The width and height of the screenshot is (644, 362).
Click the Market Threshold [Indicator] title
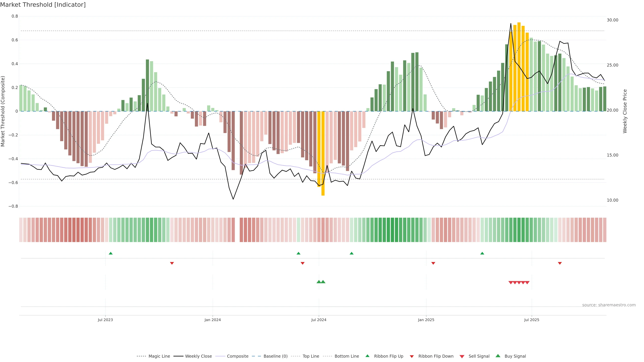[43, 5]
